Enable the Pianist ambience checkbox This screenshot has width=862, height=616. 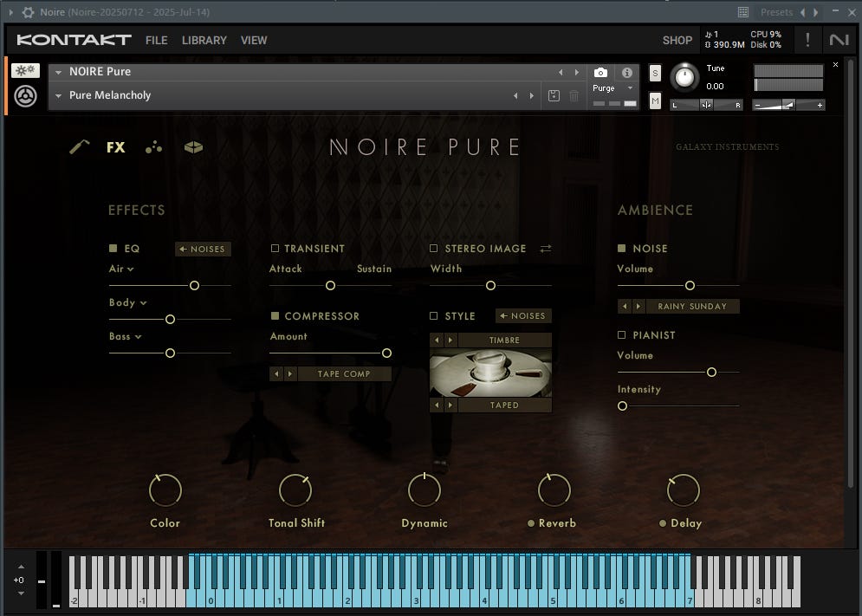(x=621, y=335)
